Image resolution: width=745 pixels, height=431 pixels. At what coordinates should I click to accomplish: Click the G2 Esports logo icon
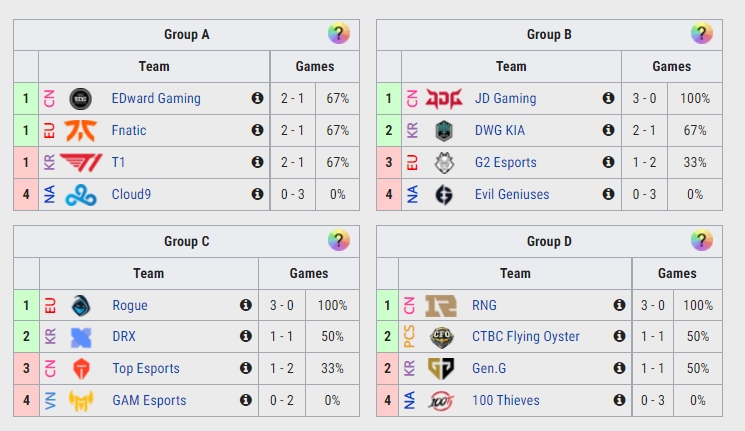(444, 162)
